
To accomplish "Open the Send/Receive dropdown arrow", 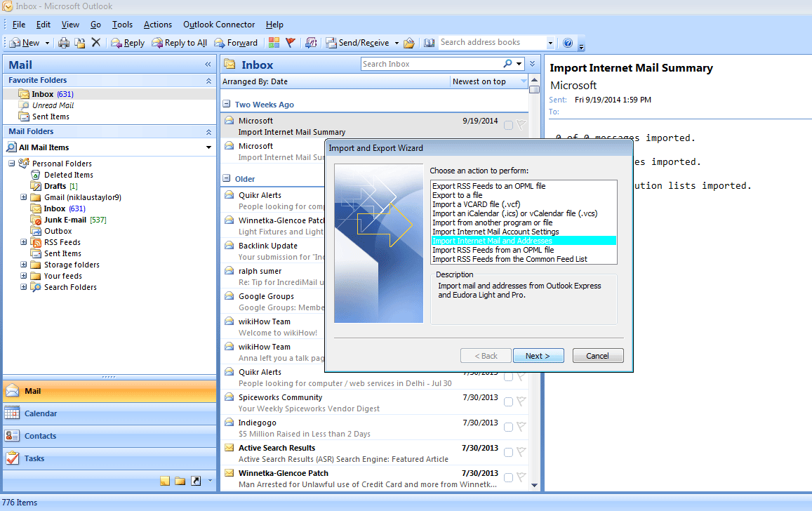I will point(397,43).
